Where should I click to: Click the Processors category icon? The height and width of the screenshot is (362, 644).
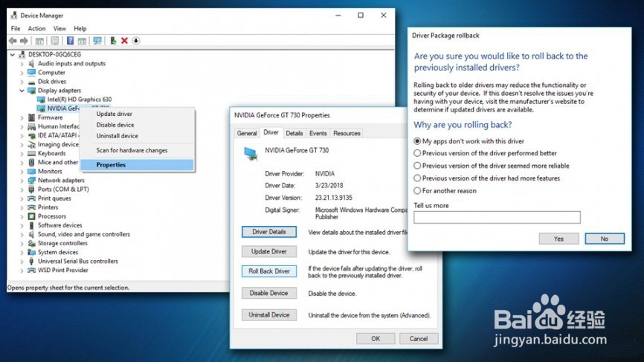[x=31, y=216]
